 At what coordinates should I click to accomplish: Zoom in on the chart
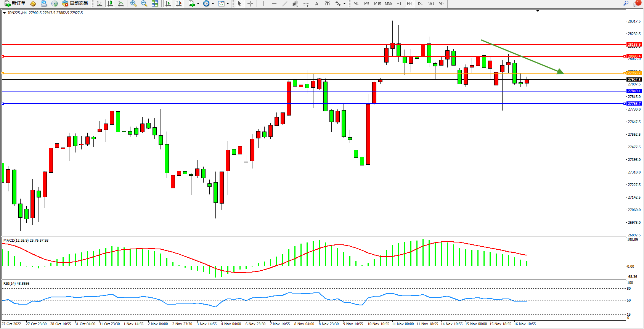point(133,3)
